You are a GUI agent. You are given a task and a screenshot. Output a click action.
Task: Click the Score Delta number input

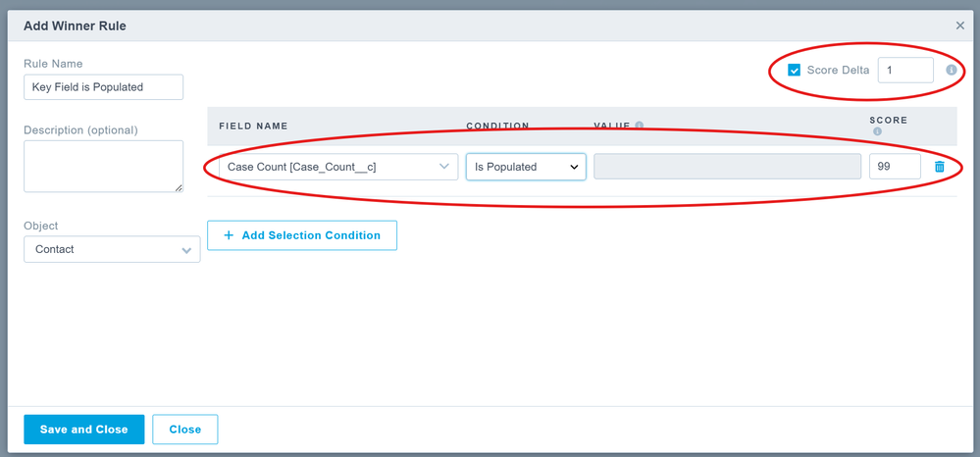pyautogui.click(x=904, y=71)
